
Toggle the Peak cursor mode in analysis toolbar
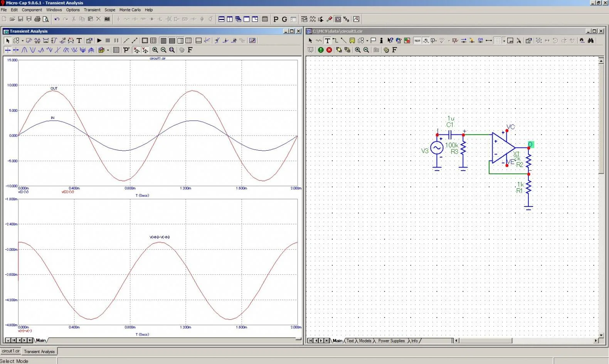[x=24, y=50]
